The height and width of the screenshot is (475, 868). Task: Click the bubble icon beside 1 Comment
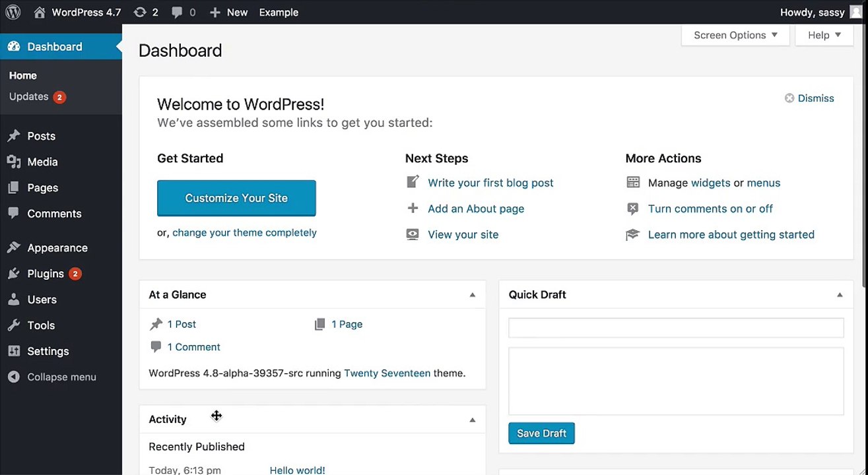(x=156, y=347)
